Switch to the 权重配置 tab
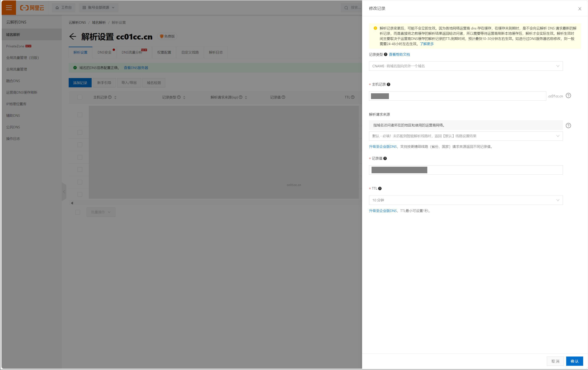 point(164,52)
